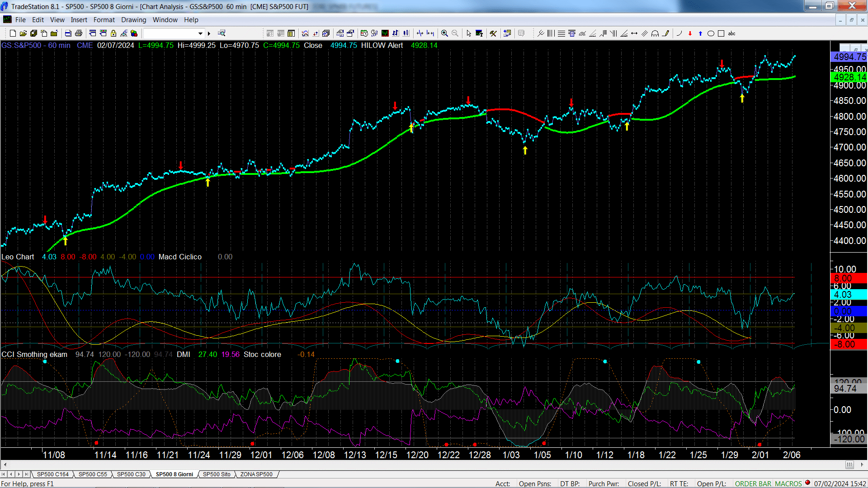868x488 pixels.
Task: Click the symbol lookup magnifier icon
Action: tap(222, 33)
